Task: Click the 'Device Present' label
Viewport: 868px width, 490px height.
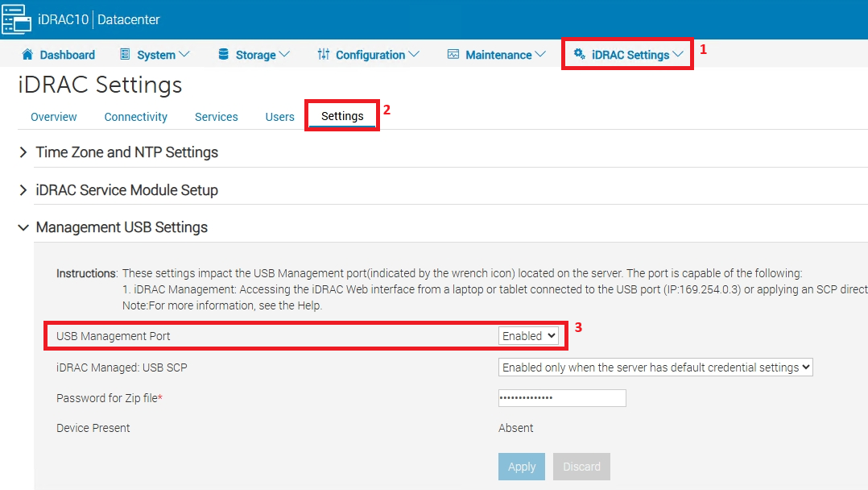Action: tap(93, 428)
